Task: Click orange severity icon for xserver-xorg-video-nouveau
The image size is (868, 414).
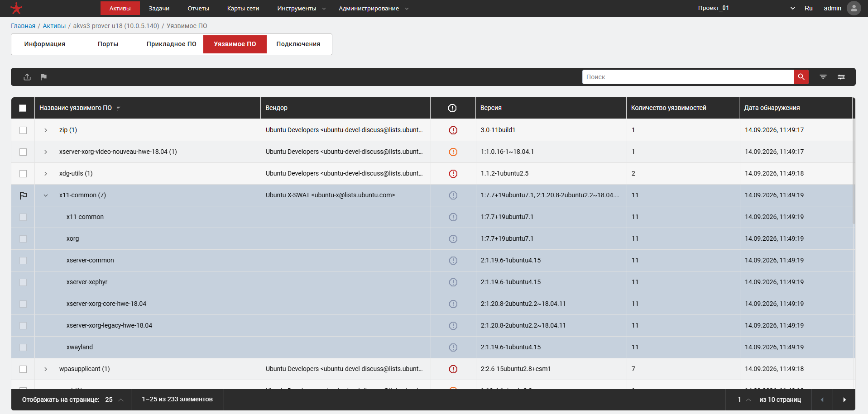Action: click(x=453, y=152)
